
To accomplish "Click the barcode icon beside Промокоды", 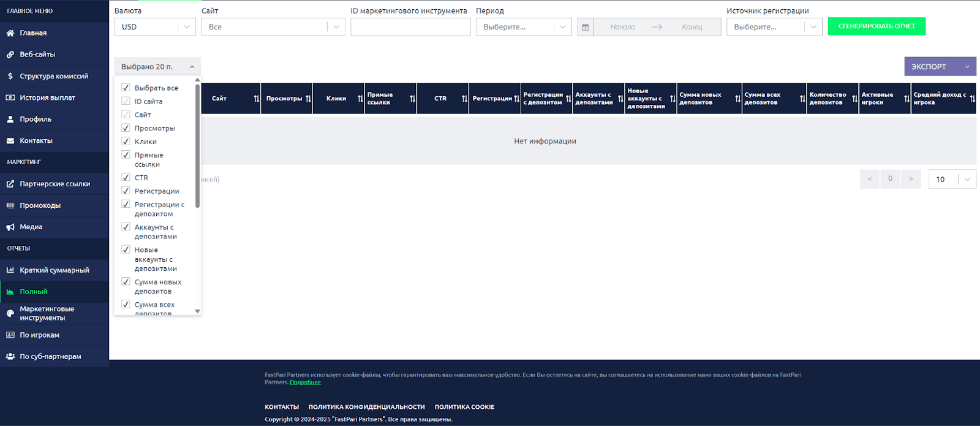I will pyautogui.click(x=10, y=205).
